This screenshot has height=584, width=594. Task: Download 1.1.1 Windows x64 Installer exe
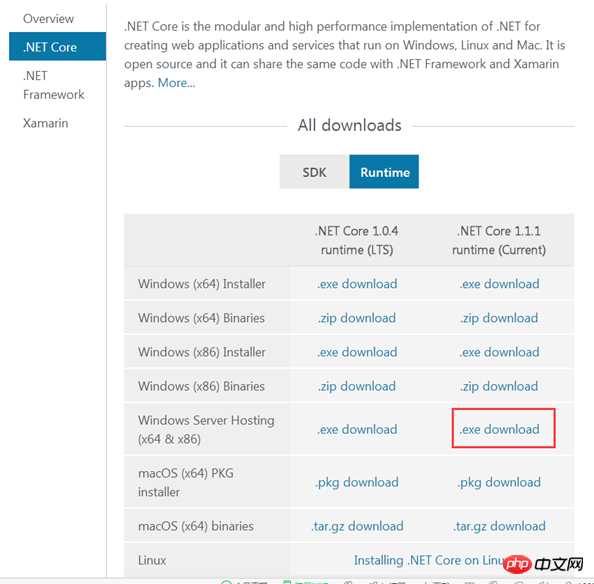click(x=499, y=284)
